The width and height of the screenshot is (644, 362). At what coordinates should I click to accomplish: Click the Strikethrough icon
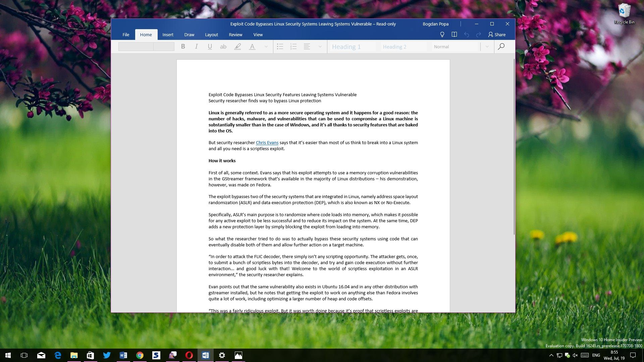click(223, 47)
